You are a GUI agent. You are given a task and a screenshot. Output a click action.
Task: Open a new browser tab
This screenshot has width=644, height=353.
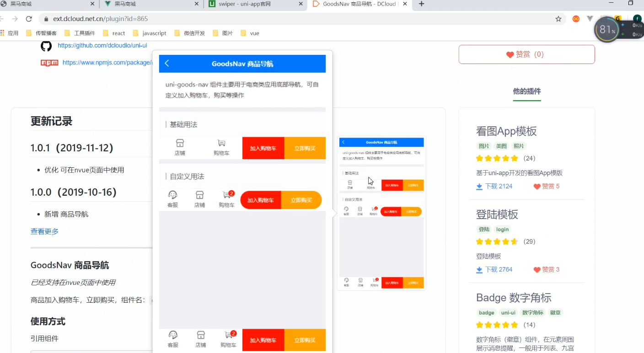click(x=421, y=4)
